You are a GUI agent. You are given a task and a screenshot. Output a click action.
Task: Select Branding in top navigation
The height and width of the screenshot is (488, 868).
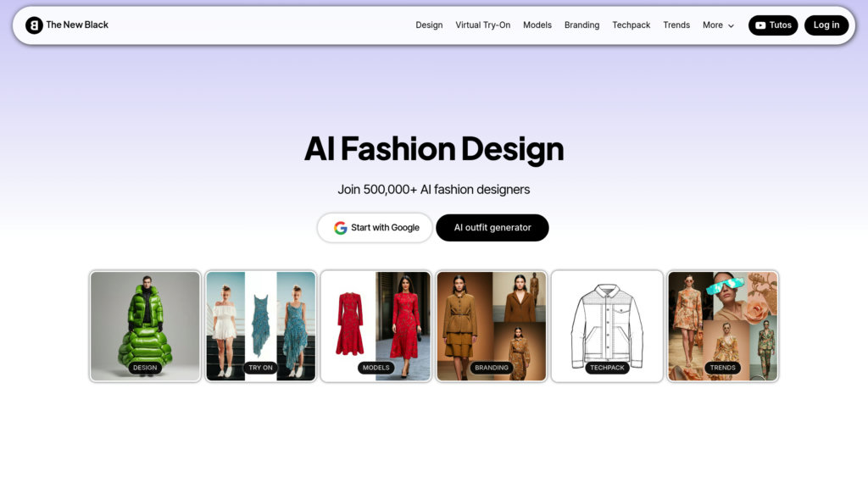581,25
